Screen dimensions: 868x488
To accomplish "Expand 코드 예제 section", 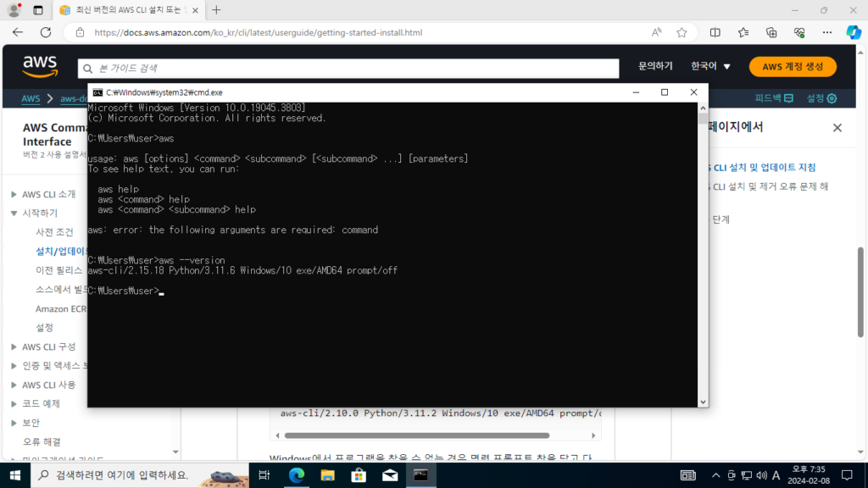I will coord(14,404).
